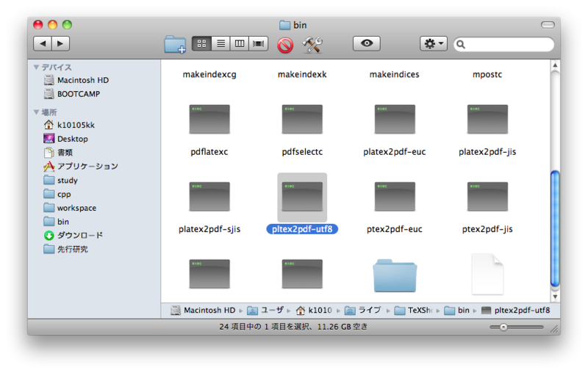
Task: Click the mpostc file name
Action: (x=487, y=74)
